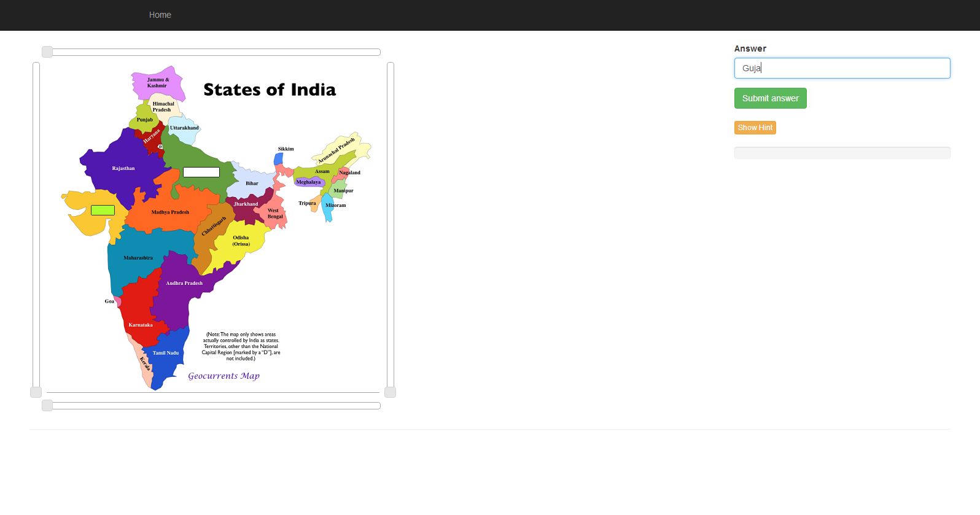Click the West Bengal label
980x515 pixels.
pos(275,214)
